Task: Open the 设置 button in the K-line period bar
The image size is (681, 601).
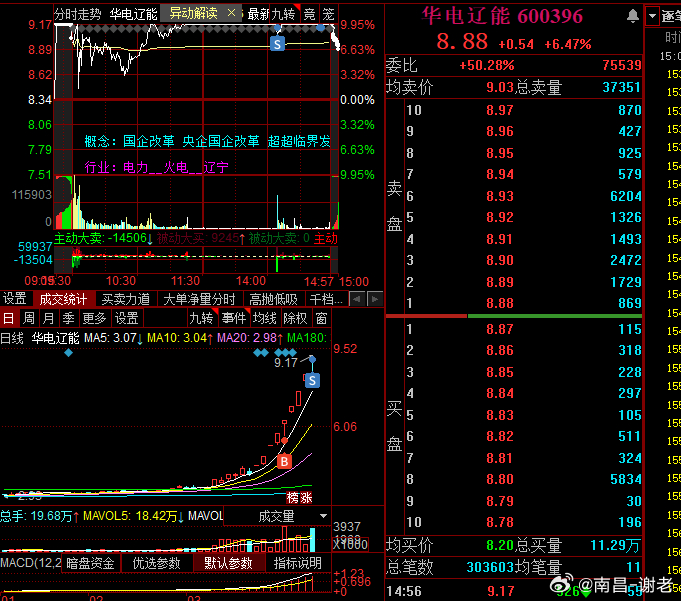Action: pyautogui.click(x=126, y=318)
